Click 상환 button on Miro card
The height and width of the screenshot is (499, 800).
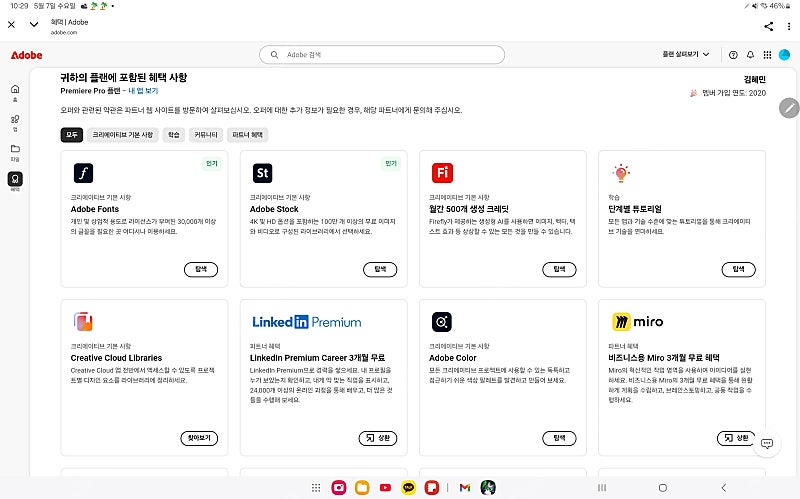[736, 438]
